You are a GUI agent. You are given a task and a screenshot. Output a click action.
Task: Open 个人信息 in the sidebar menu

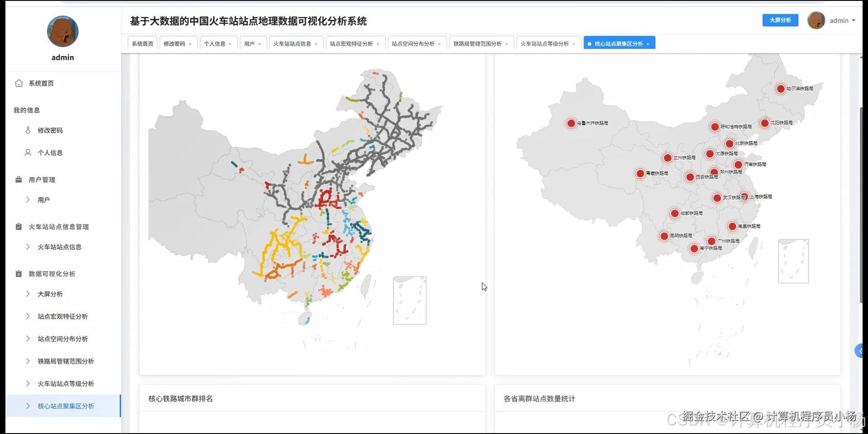coord(50,153)
